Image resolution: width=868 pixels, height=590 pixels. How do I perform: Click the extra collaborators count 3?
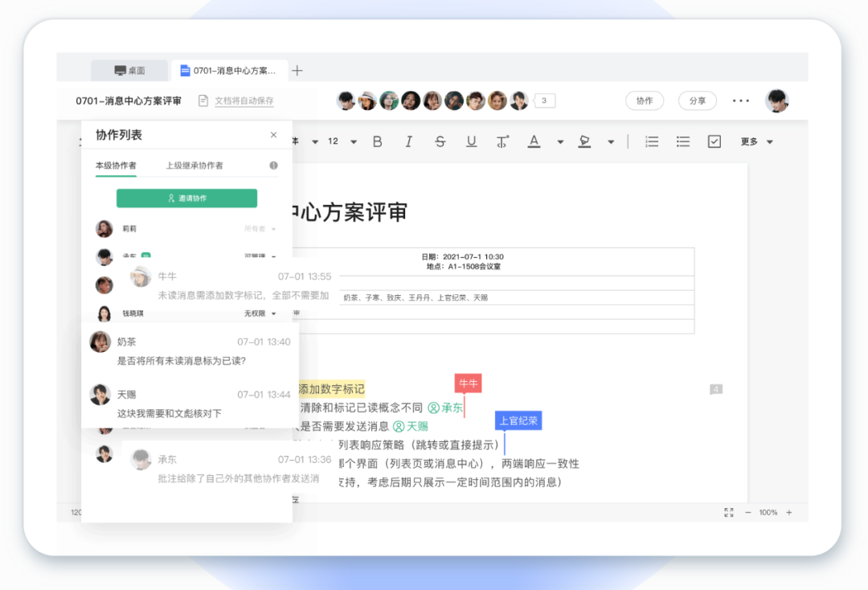[544, 100]
